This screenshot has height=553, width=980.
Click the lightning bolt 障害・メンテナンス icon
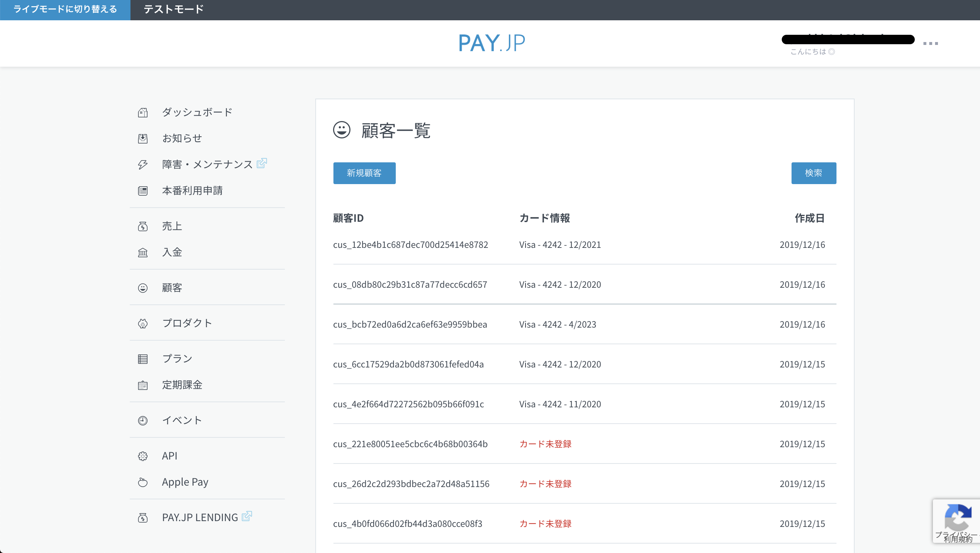[143, 165]
